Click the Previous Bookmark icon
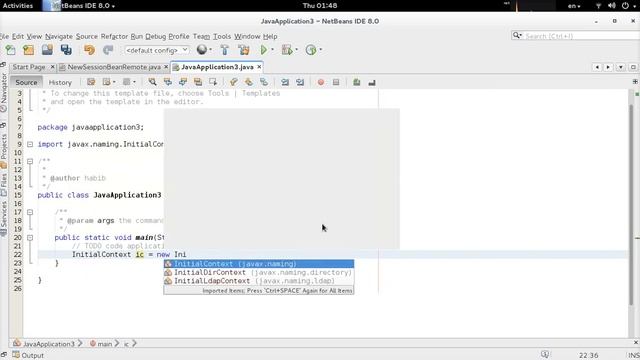Image resolution: width=640 pixels, height=360 pixels. pos(233,82)
